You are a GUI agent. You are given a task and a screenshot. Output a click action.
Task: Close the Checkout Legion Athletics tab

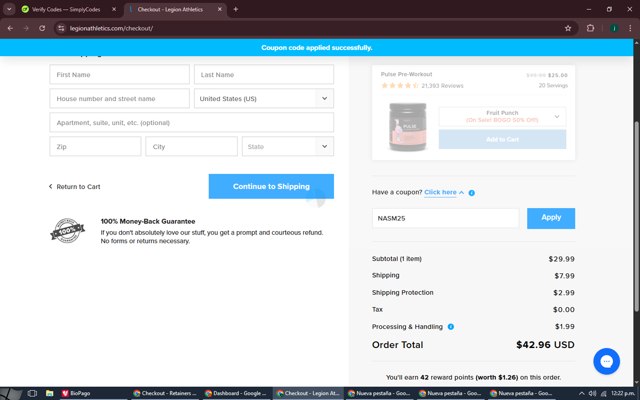pyautogui.click(x=220, y=9)
